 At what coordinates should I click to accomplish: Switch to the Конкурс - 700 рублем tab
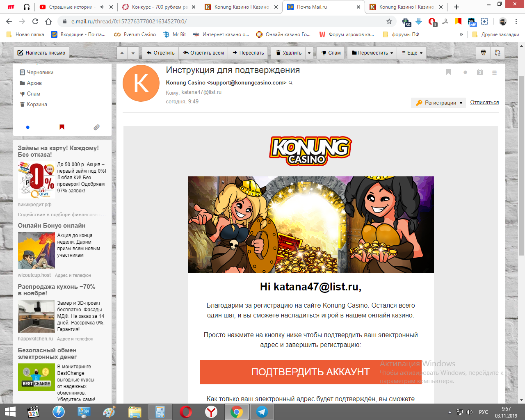tap(159, 7)
